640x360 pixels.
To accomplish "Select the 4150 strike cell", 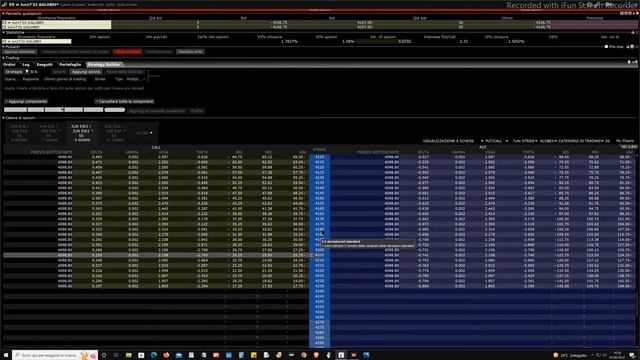I will point(320,198).
